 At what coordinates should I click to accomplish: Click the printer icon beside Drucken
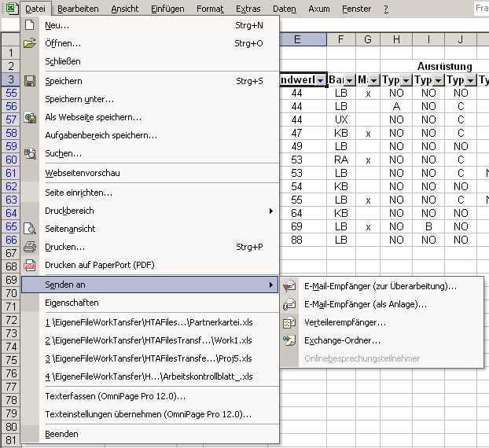(x=30, y=247)
